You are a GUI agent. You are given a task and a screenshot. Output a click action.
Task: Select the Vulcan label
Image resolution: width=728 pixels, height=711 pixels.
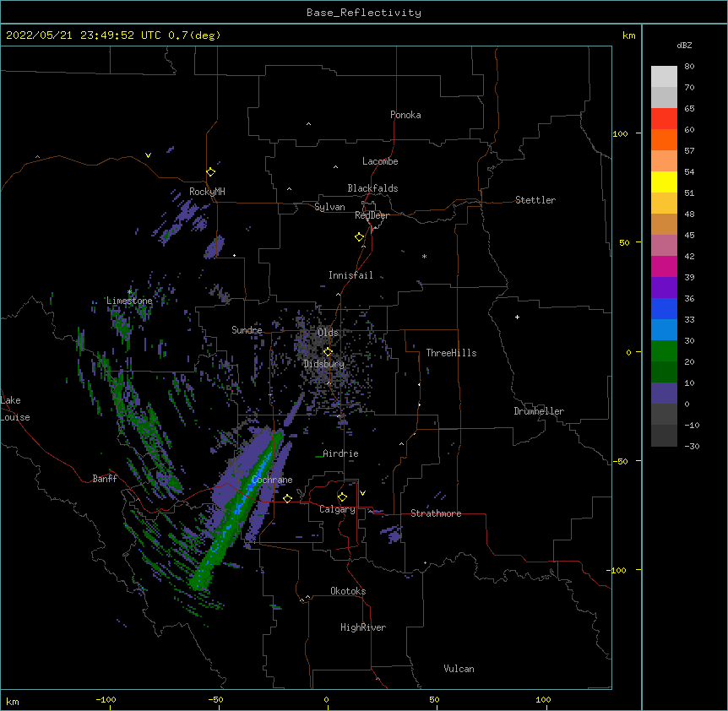point(459,669)
